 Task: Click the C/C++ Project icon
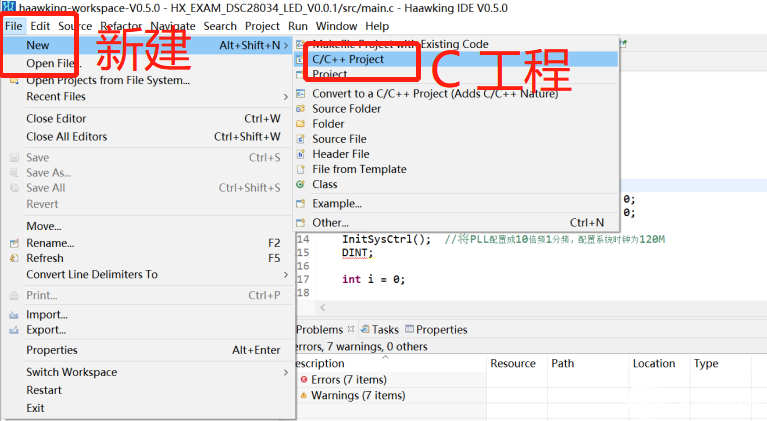[x=301, y=59]
